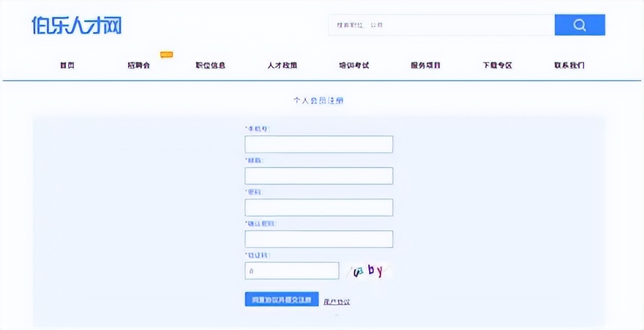The width and height of the screenshot is (644, 330).
Task: Click the 邮箱 email input field
Action: 319,175
